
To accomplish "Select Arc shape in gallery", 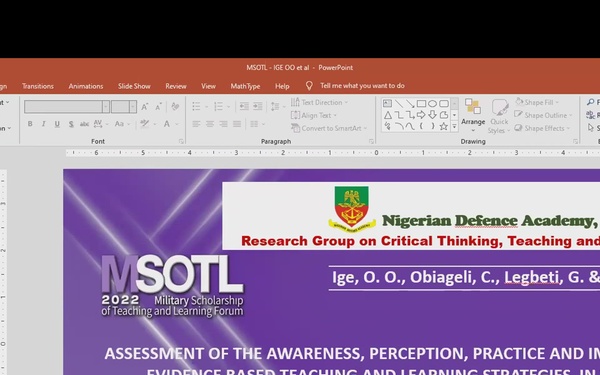I will click(x=399, y=126).
